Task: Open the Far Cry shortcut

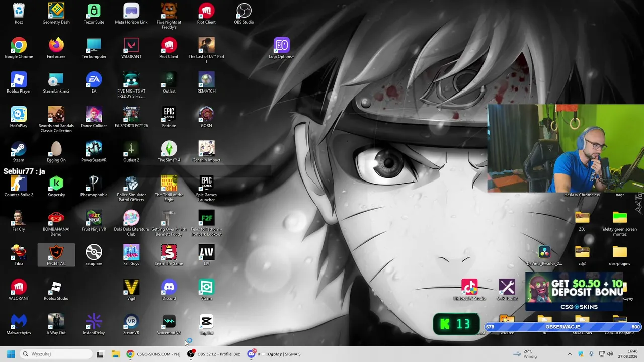Action: (19, 221)
